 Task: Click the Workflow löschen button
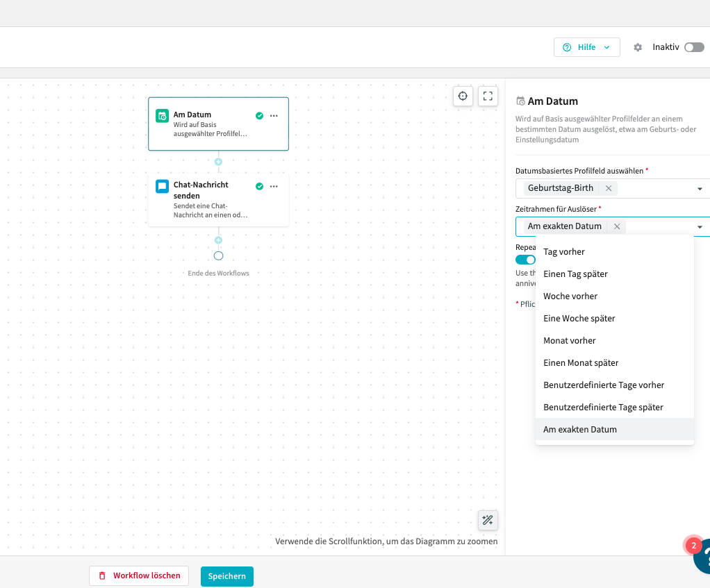[x=139, y=576]
